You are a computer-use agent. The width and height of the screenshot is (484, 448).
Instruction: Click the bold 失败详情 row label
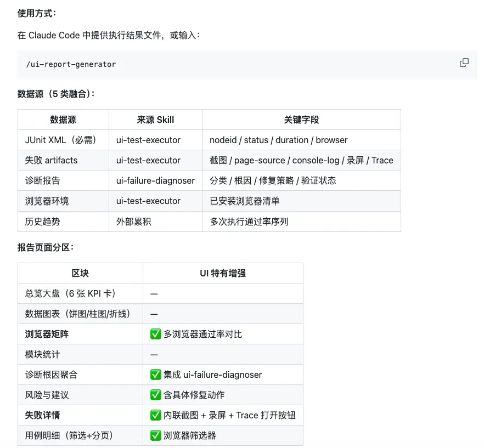click(x=43, y=415)
